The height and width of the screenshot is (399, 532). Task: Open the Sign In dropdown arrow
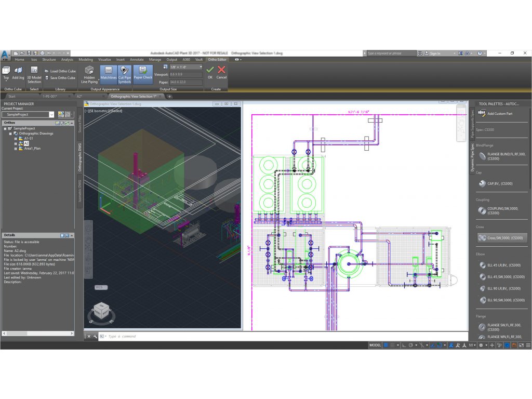pyautogui.click(x=454, y=54)
